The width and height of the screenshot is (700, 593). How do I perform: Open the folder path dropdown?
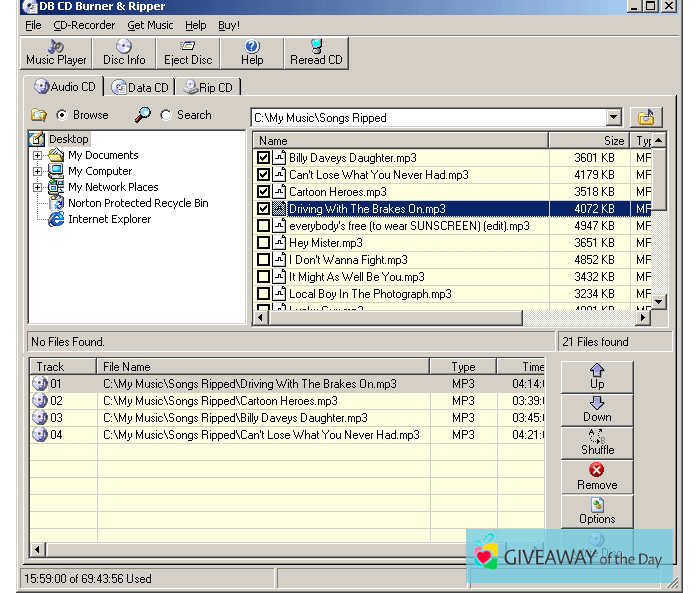pos(613,118)
